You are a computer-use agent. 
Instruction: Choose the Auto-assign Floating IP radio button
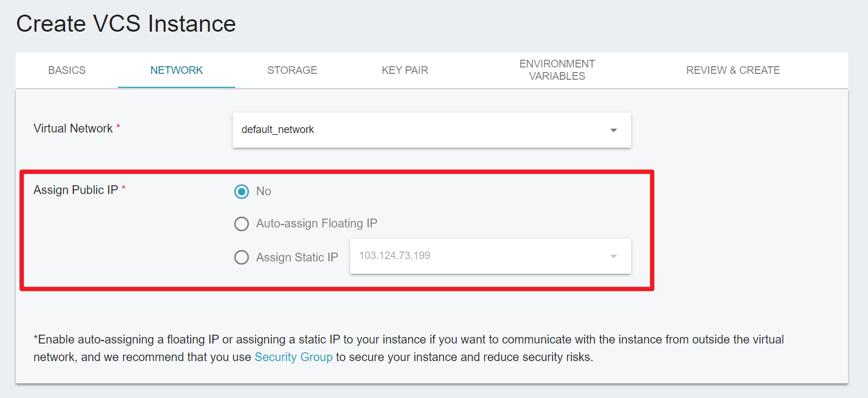[x=242, y=224]
